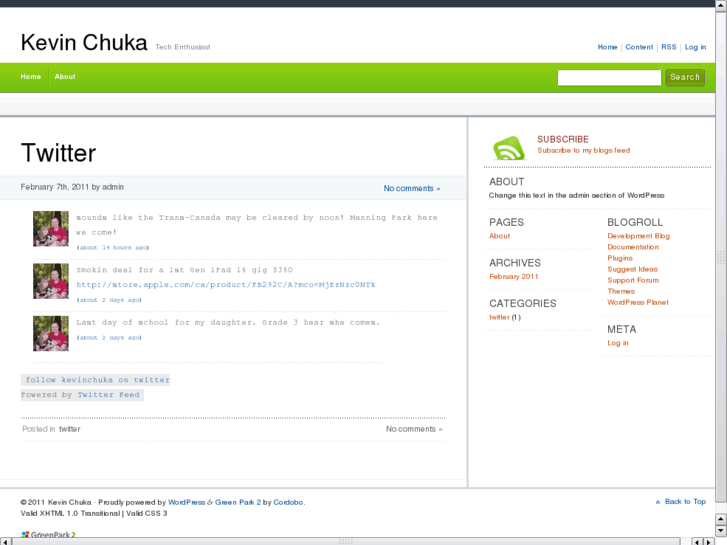Click the Back to Top arrow icon
727x545 pixels.
[657, 502]
